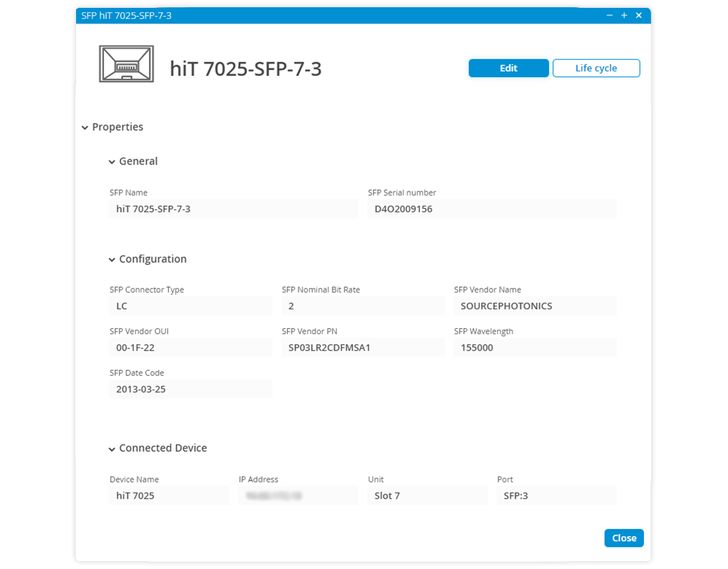The width and height of the screenshot is (728, 569).
Task: Minimize the SFP dialog with the minus icon
Action: tap(609, 15)
